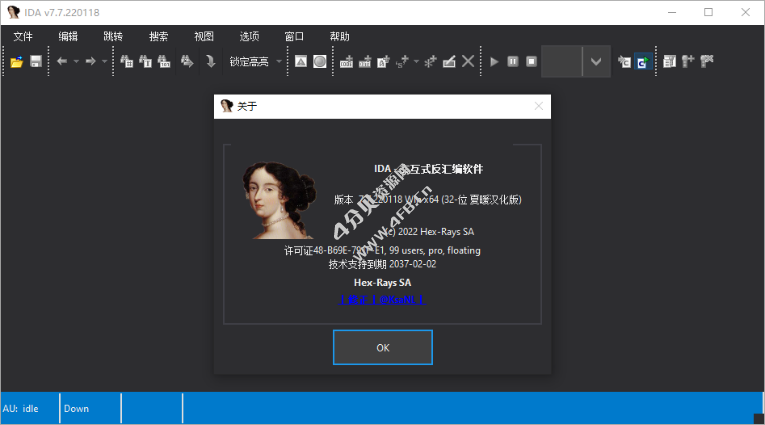Click the X delete icon in the toolbar
This screenshot has height=425, width=765.
(x=468, y=61)
